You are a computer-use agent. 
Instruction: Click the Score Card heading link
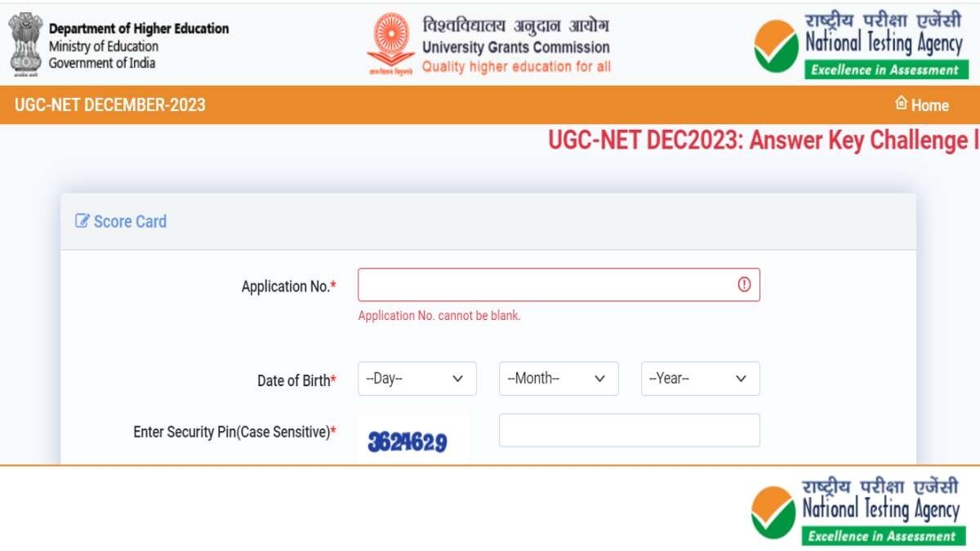click(x=130, y=221)
